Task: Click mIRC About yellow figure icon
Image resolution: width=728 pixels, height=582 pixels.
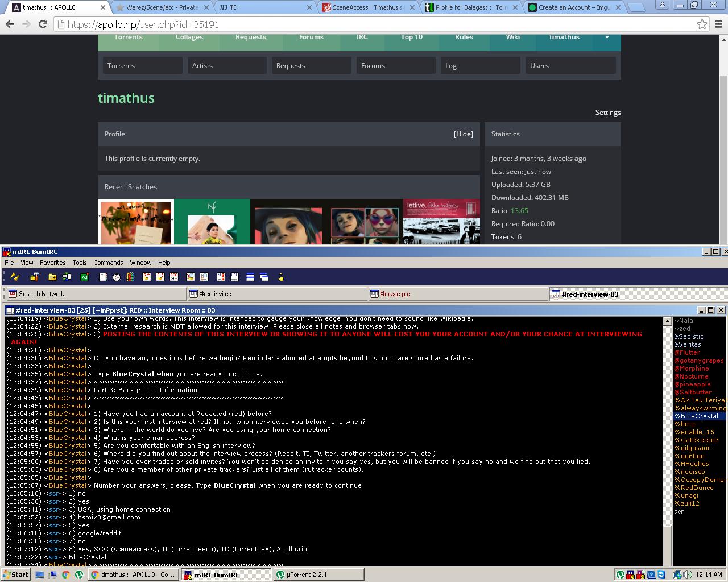Action: tap(281, 277)
